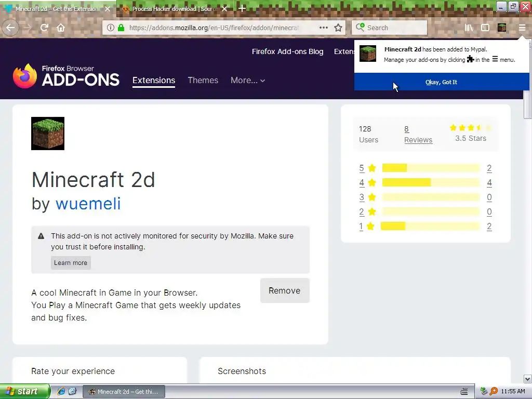Open the browser home page icon

click(61, 28)
